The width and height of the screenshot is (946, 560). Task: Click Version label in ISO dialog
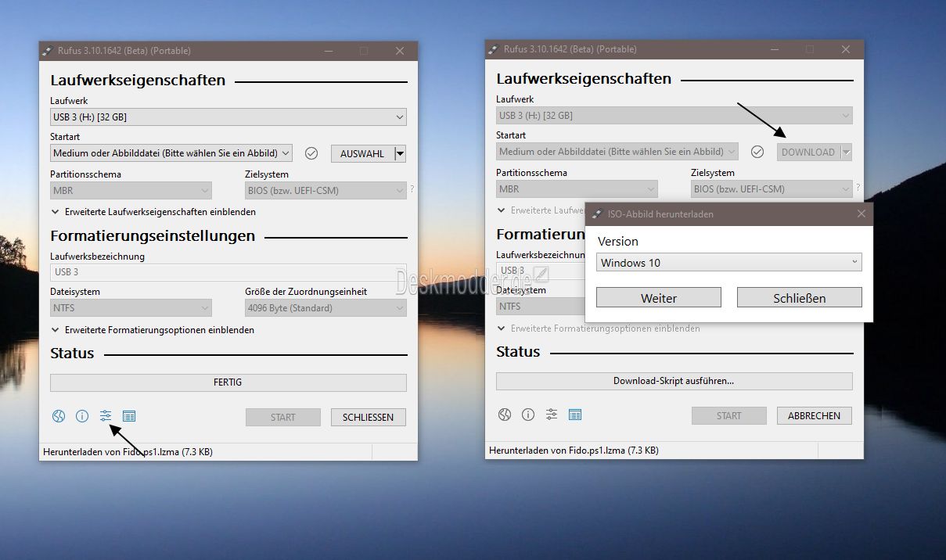[x=618, y=242]
